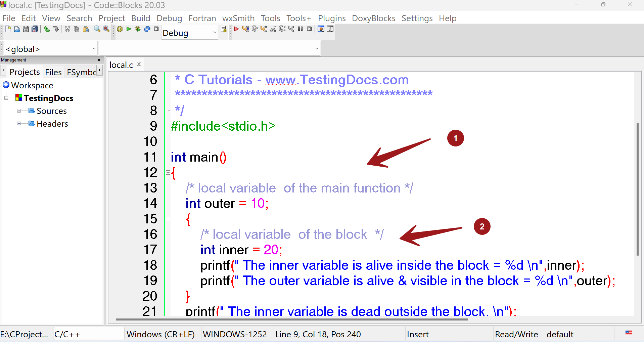644x342 pixels.
Task: Click the Undo arrow icon
Action: coord(47,29)
